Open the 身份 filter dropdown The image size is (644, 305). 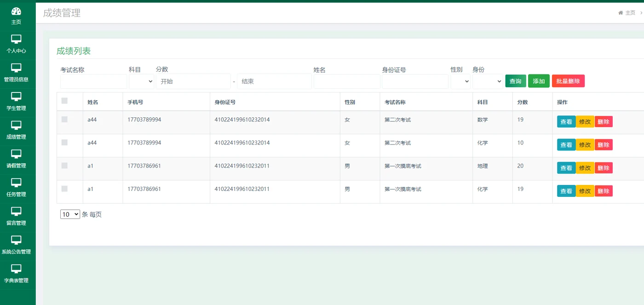(x=488, y=81)
